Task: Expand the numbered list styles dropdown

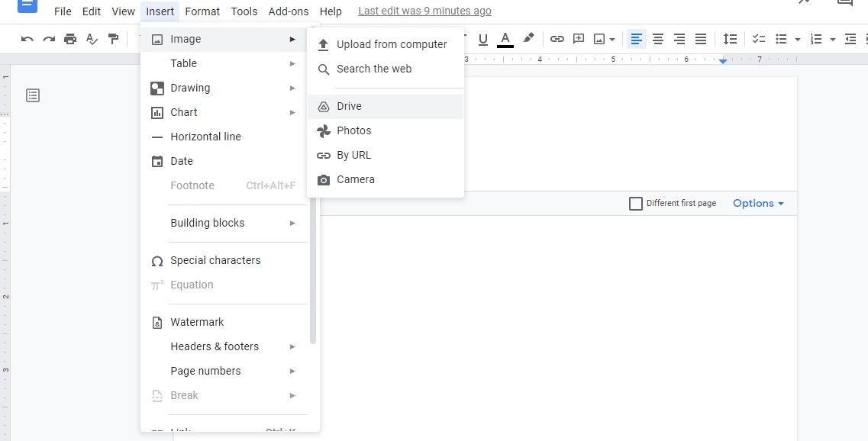Action: (x=832, y=38)
